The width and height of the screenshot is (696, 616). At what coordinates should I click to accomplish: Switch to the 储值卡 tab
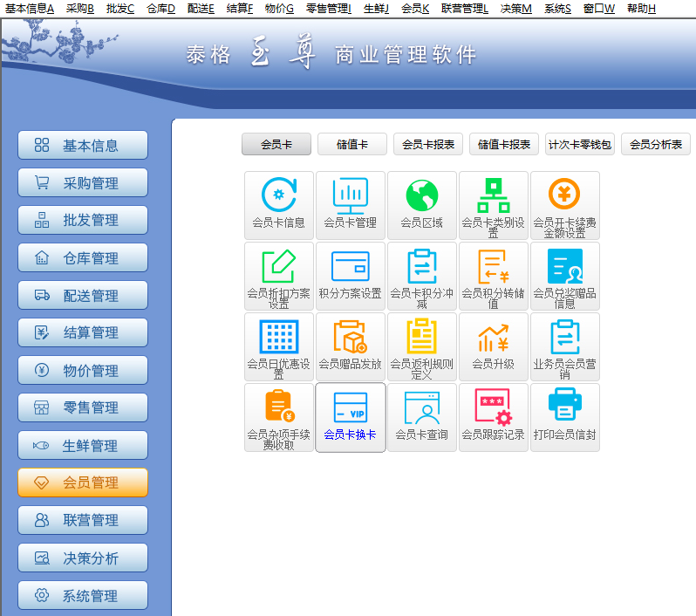pyautogui.click(x=351, y=145)
